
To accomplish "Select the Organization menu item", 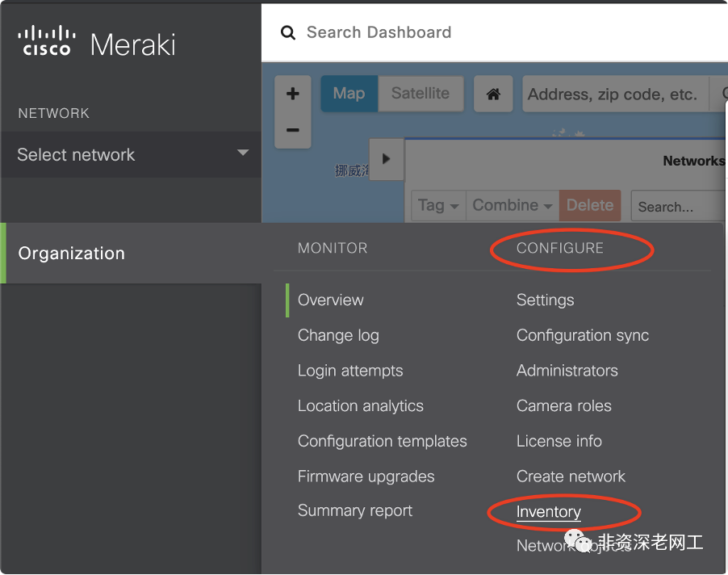I will [x=72, y=254].
